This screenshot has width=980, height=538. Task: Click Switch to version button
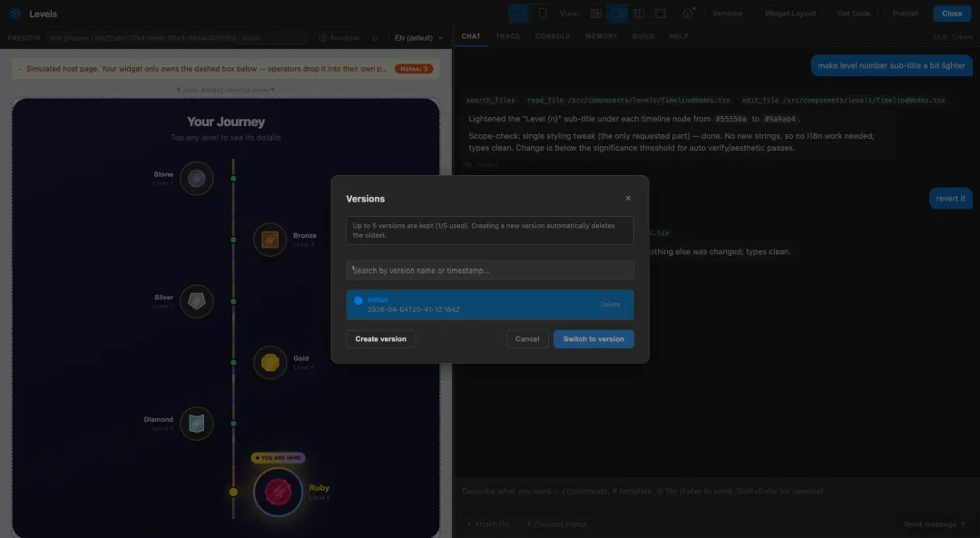[593, 338]
